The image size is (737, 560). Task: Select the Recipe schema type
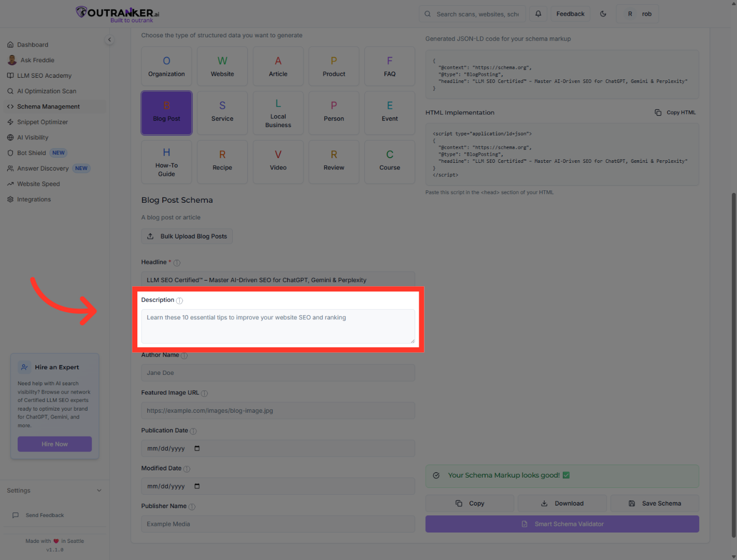[x=222, y=162]
